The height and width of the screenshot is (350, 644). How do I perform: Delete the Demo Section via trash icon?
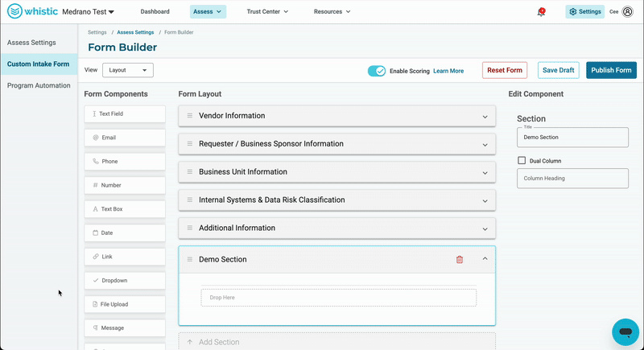coord(460,259)
